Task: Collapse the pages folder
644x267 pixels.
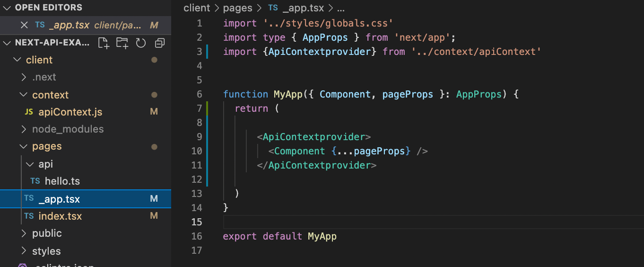Action: 24,146
